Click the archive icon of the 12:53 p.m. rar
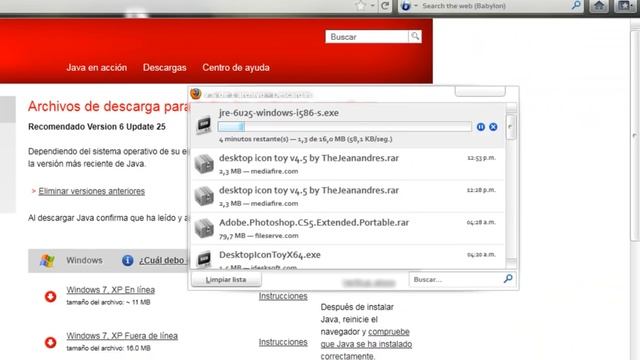This screenshot has width=640, height=360. [x=204, y=164]
